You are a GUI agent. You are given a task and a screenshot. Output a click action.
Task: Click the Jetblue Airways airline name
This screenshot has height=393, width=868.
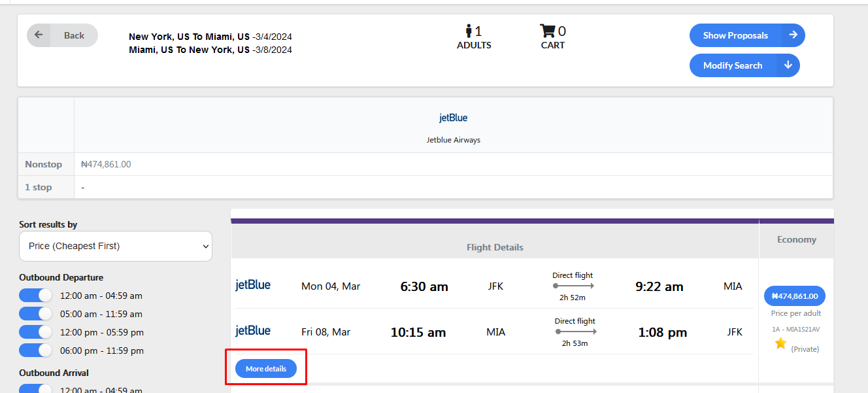(454, 140)
